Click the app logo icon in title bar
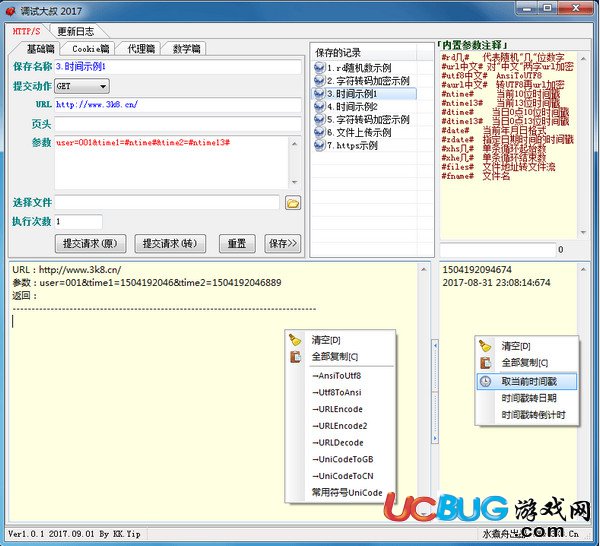The width and height of the screenshot is (600, 546). [10, 10]
